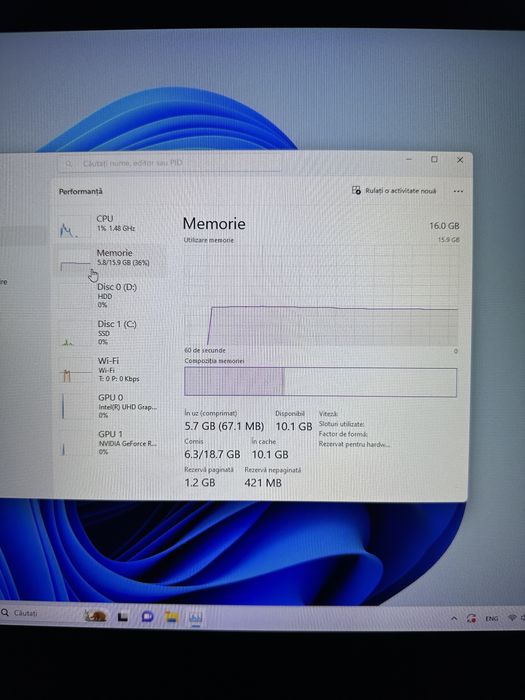Click the ENG language indicator
Viewport: 525px width, 700px height.
(492, 618)
